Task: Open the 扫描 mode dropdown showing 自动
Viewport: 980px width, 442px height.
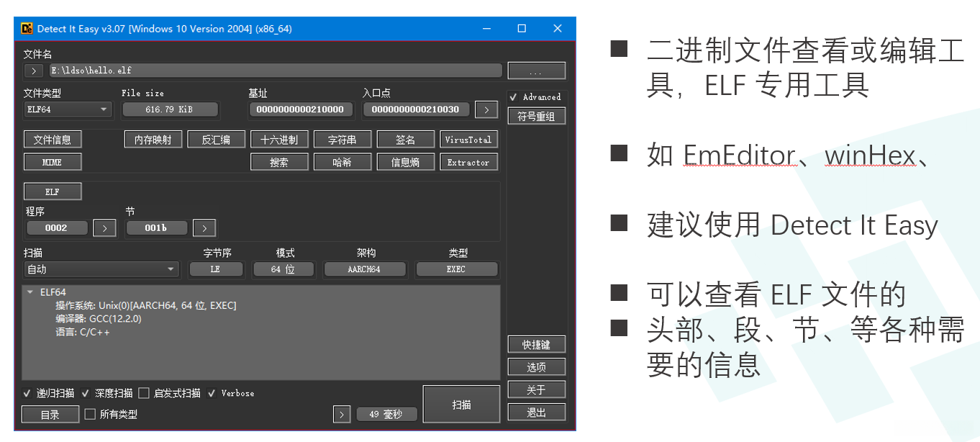Action: click(101, 269)
